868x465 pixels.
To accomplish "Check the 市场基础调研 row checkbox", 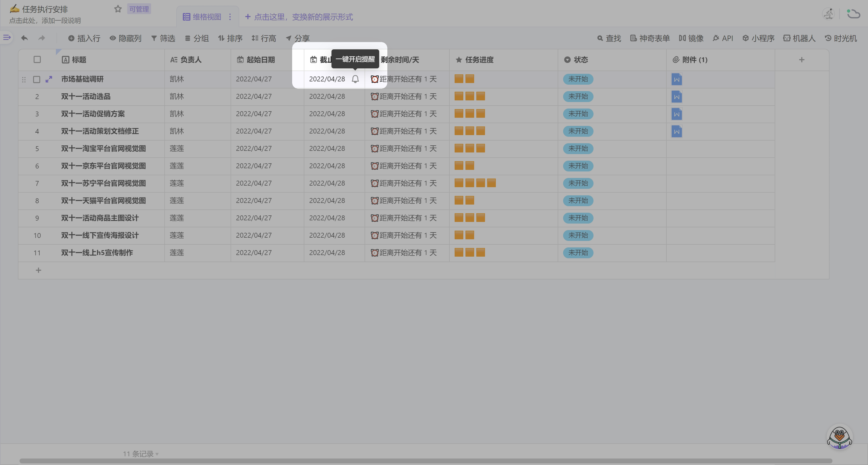I will click(37, 79).
